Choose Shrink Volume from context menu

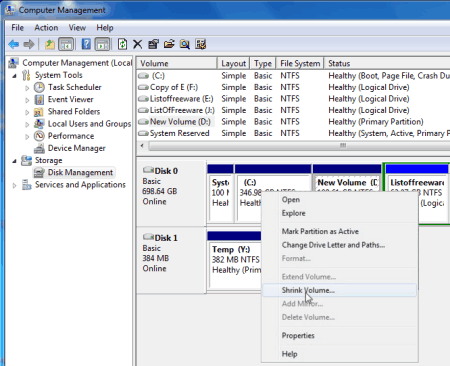pos(339,290)
